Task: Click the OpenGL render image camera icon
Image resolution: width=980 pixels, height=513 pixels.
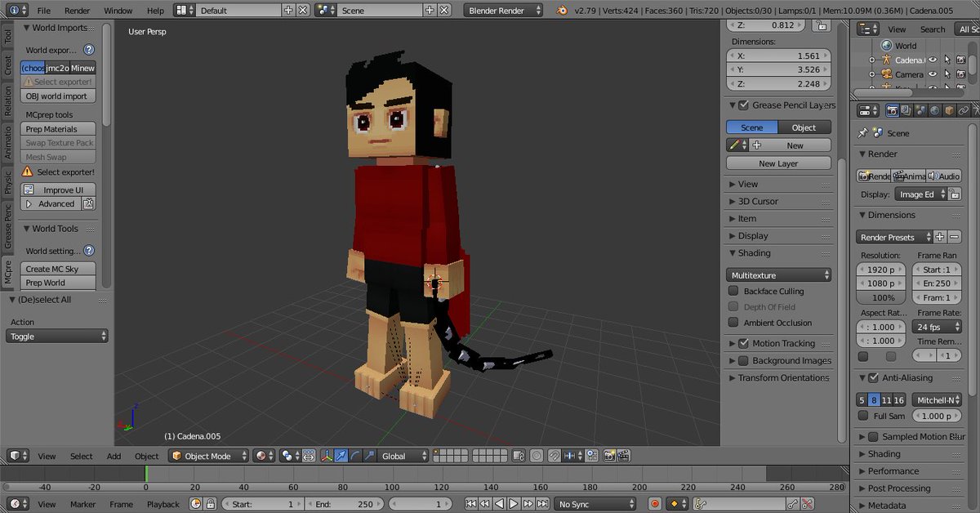Action: [x=610, y=456]
